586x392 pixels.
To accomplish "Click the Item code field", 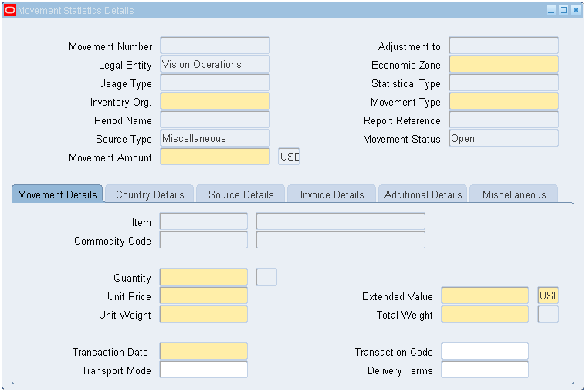I will [x=204, y=221].
